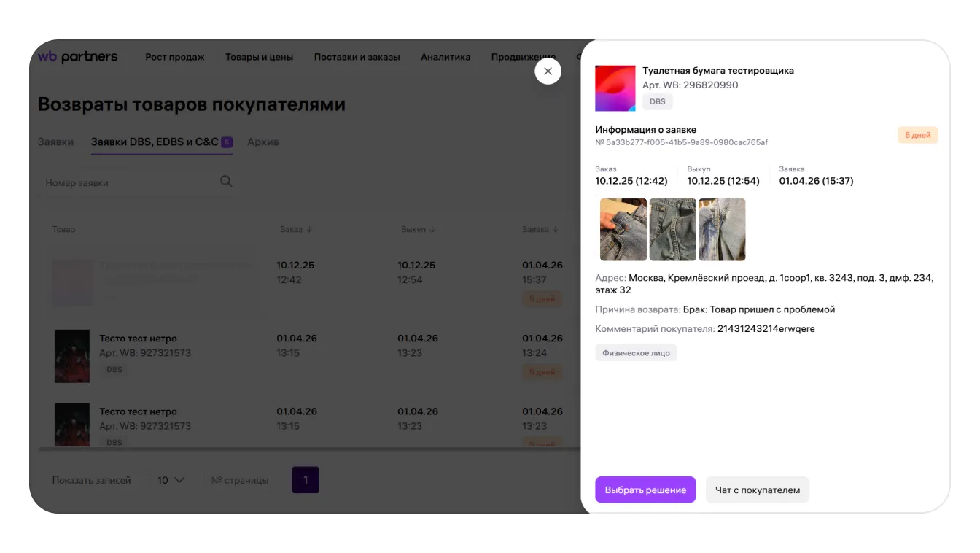Screen dimensions: 980x553
Task: Open the Аналитика menu
Action: click(x=446, y=57)
